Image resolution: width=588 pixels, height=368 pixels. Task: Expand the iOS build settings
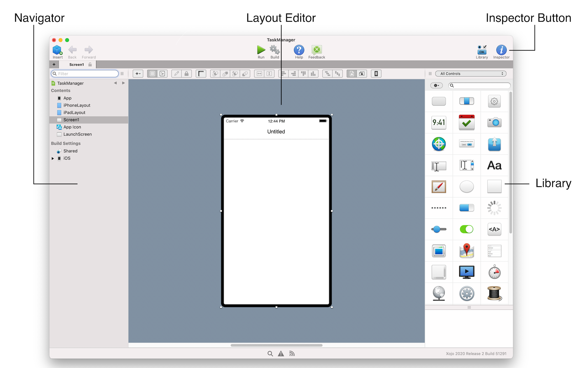[x=53, y=158]
